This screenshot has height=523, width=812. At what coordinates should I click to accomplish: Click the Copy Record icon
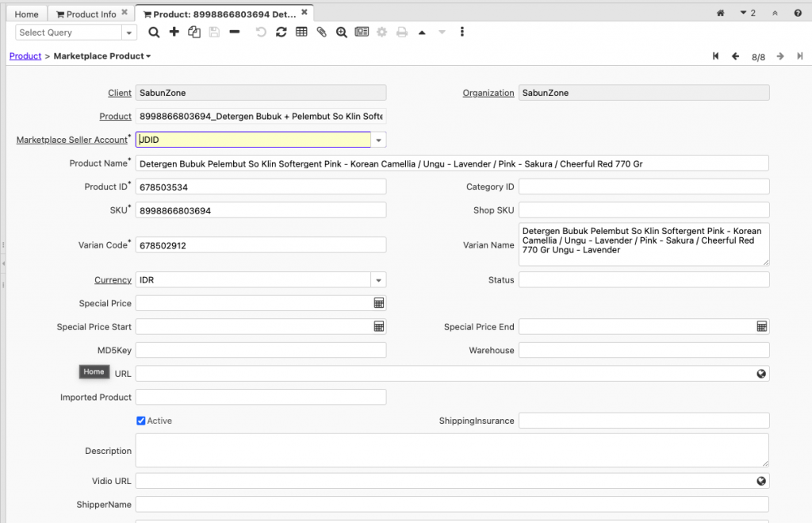tap(194, 32)
